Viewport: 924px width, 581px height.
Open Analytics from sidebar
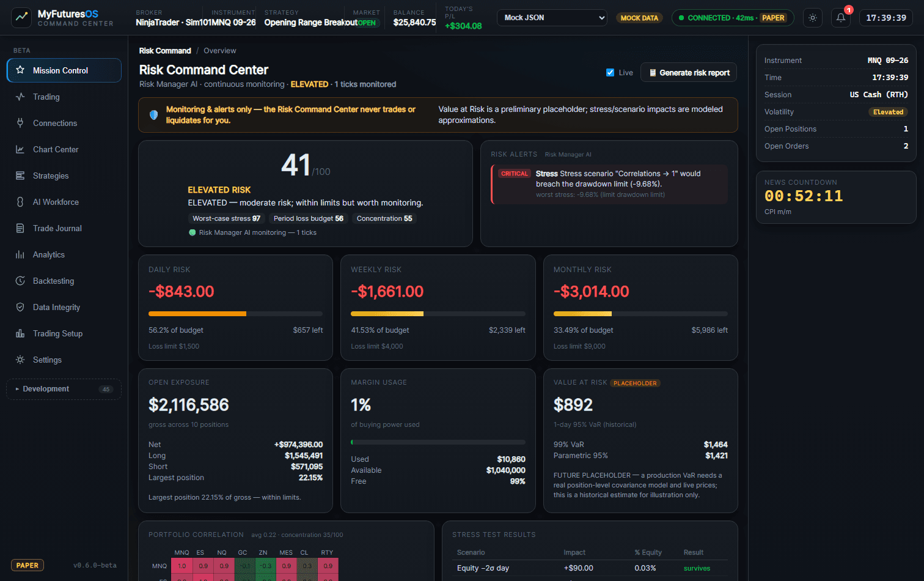[64, 254]
